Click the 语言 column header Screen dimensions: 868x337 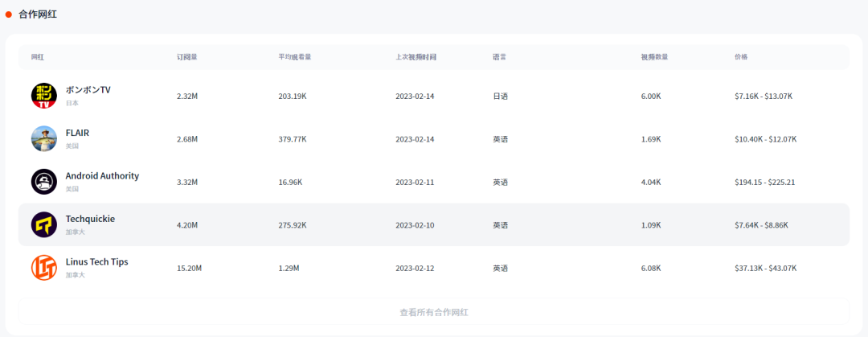[x=499, y=57]
